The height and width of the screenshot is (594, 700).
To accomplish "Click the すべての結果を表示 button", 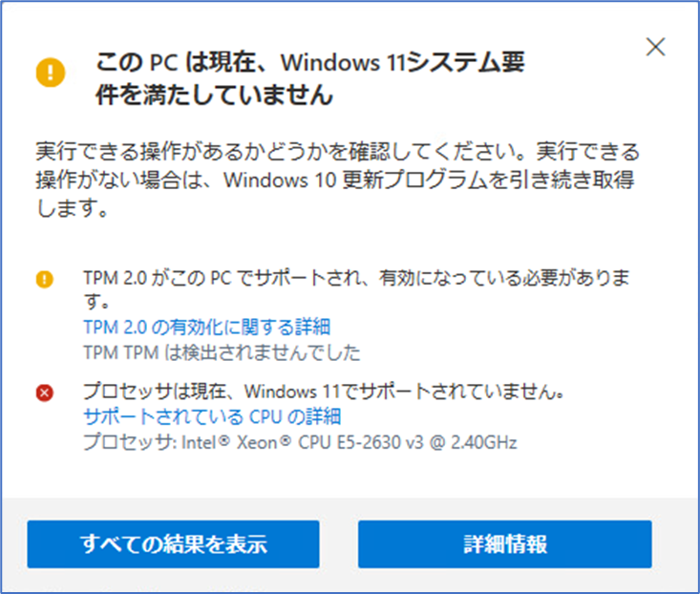I will click(x=173, y=544).
